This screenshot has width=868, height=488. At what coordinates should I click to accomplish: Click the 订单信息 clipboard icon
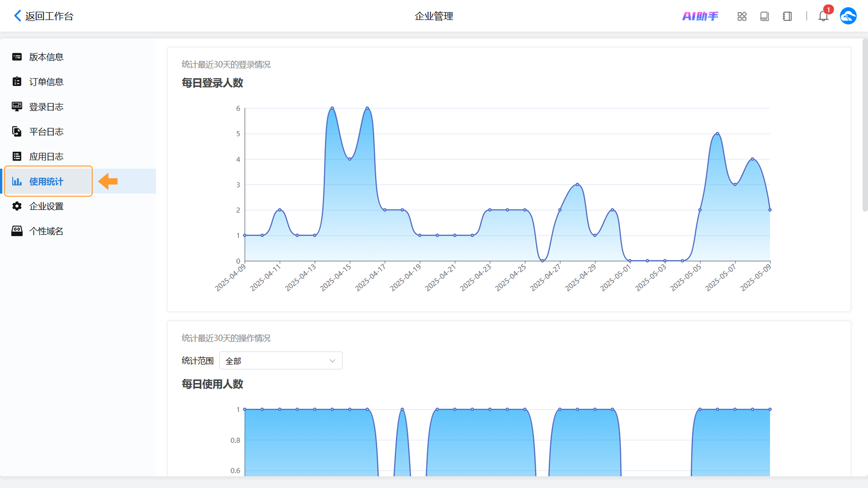17,82
